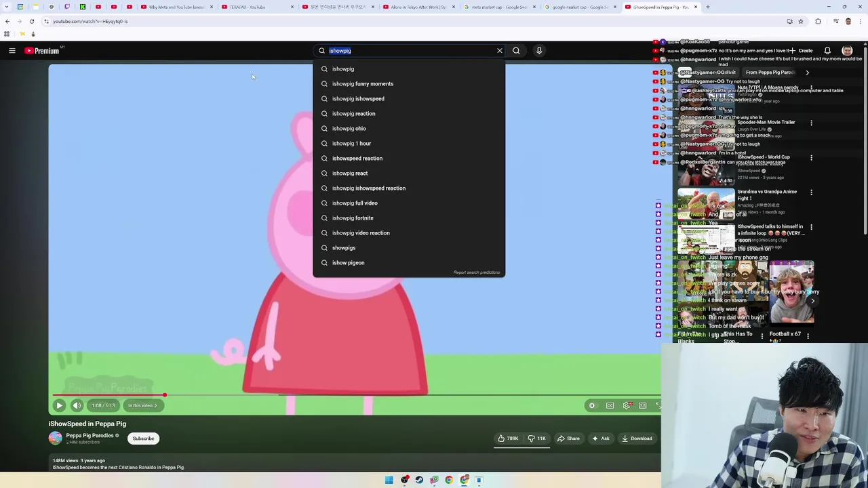Select "ishowspeed reaction" suggestion
This screenshot has width=868, height=488.
point(409,159)
